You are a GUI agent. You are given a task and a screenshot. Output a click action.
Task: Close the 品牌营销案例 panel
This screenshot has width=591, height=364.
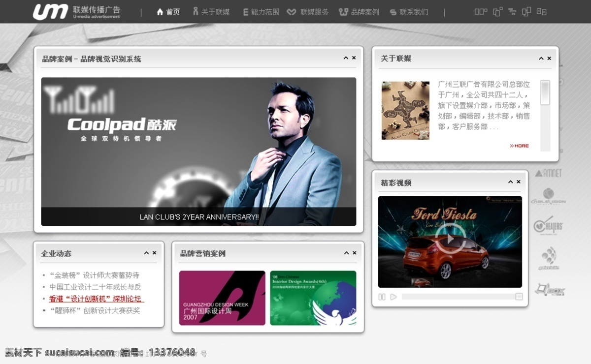(x=354, y=253)
